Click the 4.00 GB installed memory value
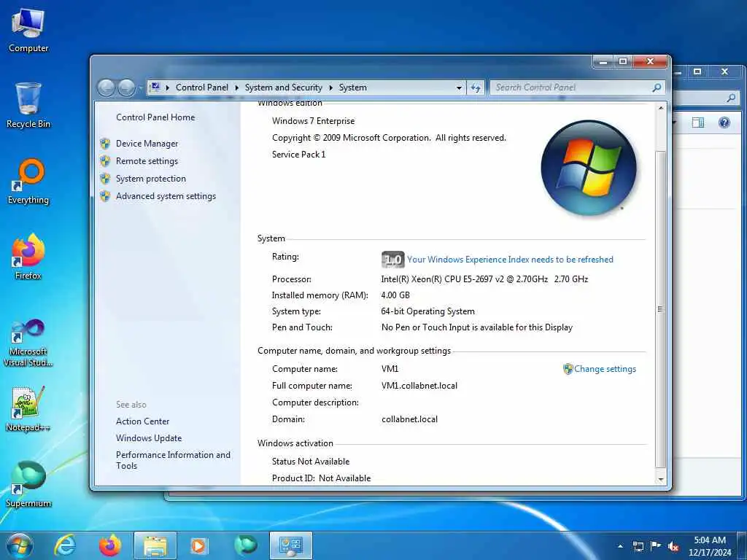The height and width of the screenshot is (560, 747). 395,295
